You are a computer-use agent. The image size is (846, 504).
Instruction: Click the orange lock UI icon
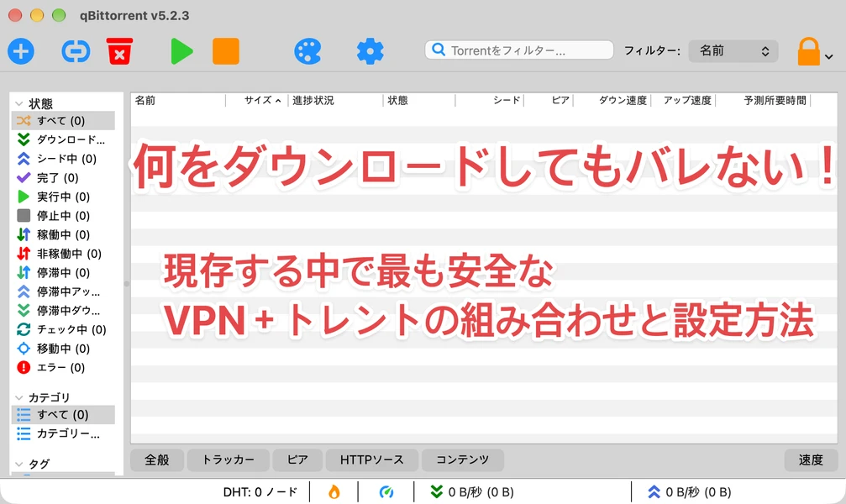pyautogui.click(x=808, y=52)
